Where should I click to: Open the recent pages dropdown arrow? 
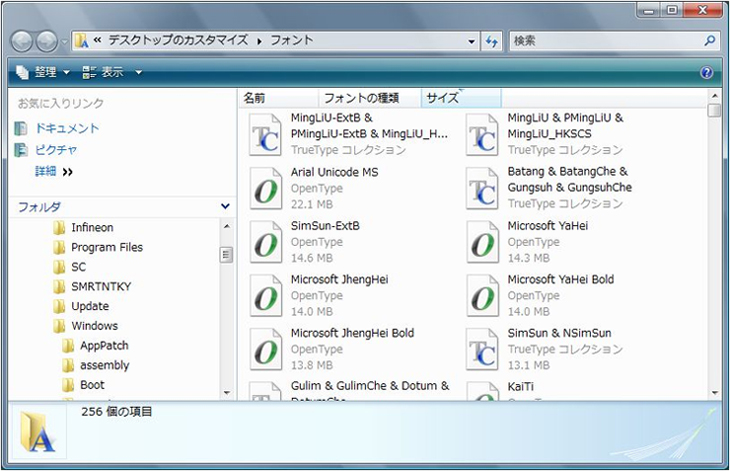coord(64,42)
